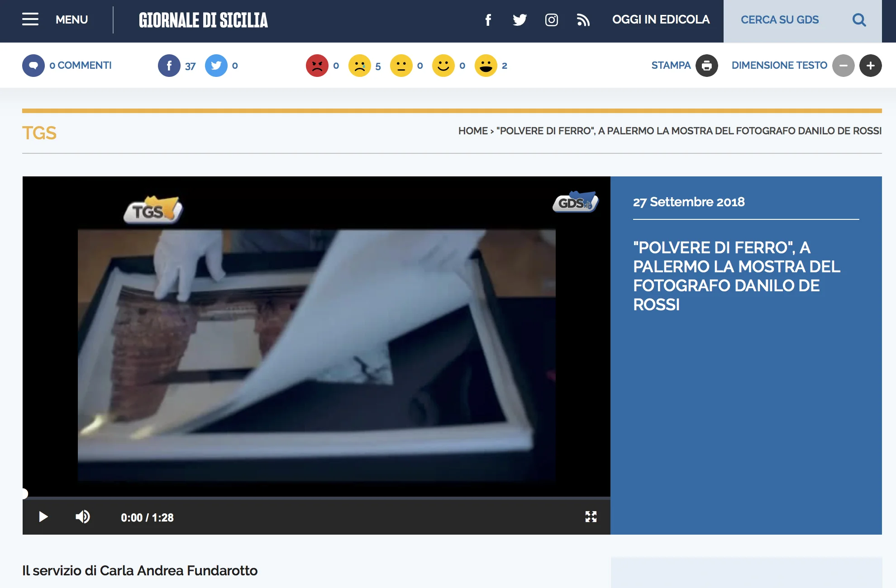The image size is (896, 588).
Task: Open the Facebook page icon in header
Action: point(488,20)
